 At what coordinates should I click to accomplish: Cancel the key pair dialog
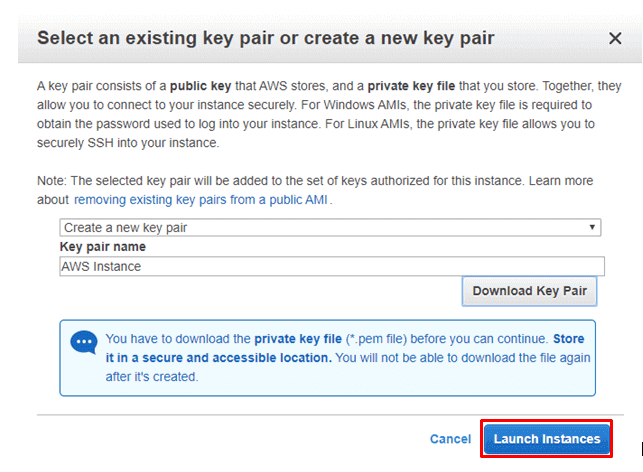coord(450,439)
